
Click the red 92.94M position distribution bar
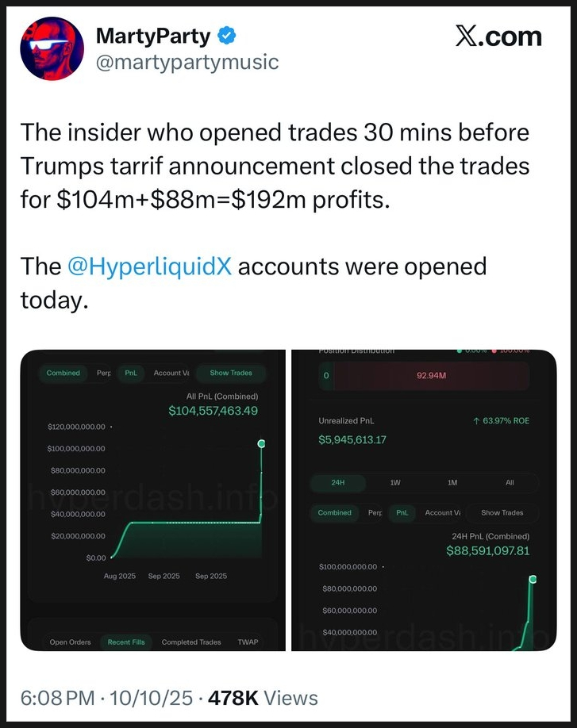pyautogui.click(x=431, y=376)
